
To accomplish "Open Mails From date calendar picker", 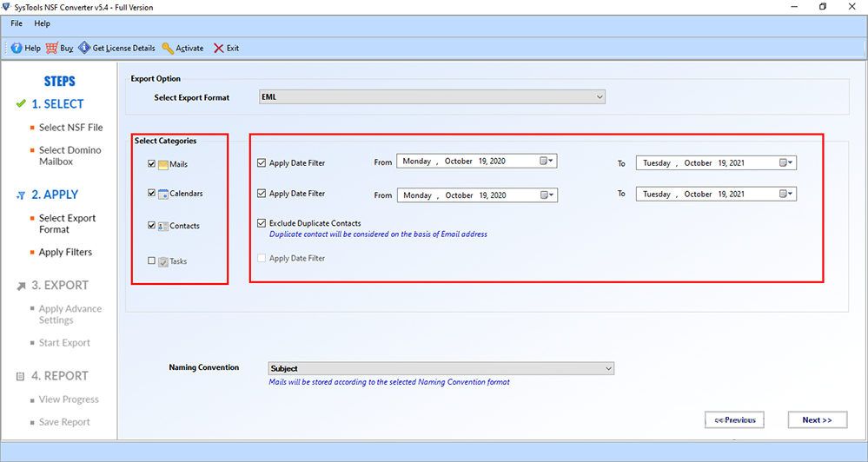I will pyautogui.click(x=547, y=161).
